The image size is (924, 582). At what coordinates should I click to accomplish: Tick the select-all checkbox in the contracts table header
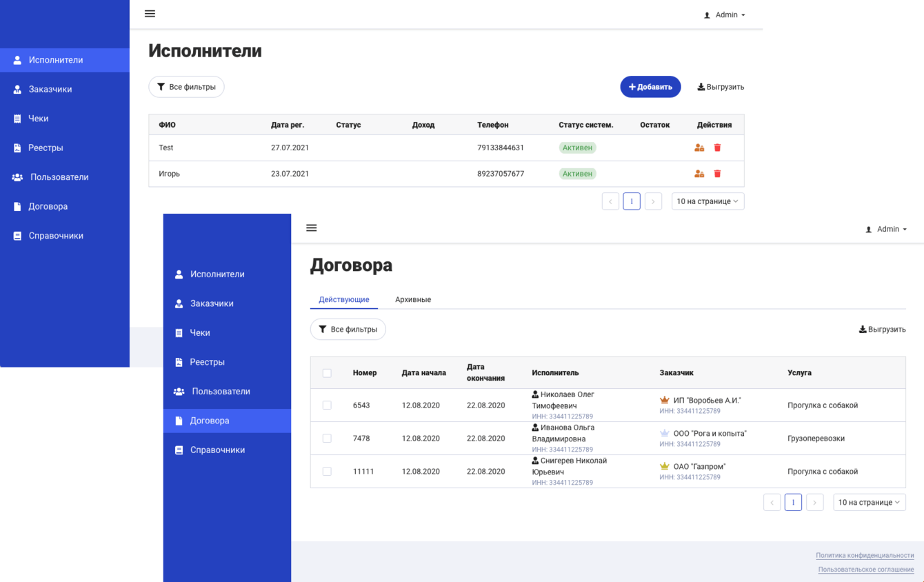(327, 373)
